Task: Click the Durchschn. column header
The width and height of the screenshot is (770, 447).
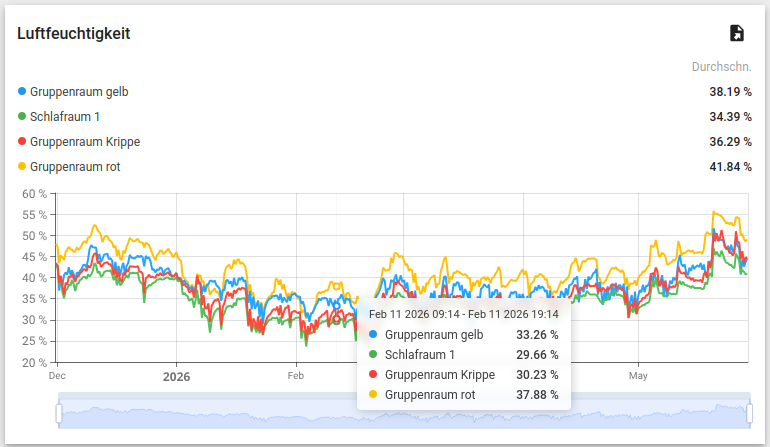Action: tap(721, 67)
